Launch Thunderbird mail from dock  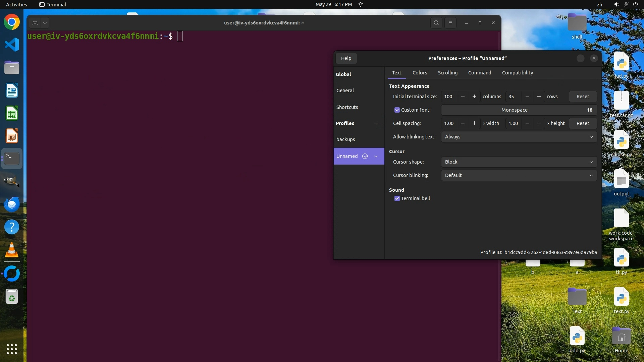coord(12,204)
